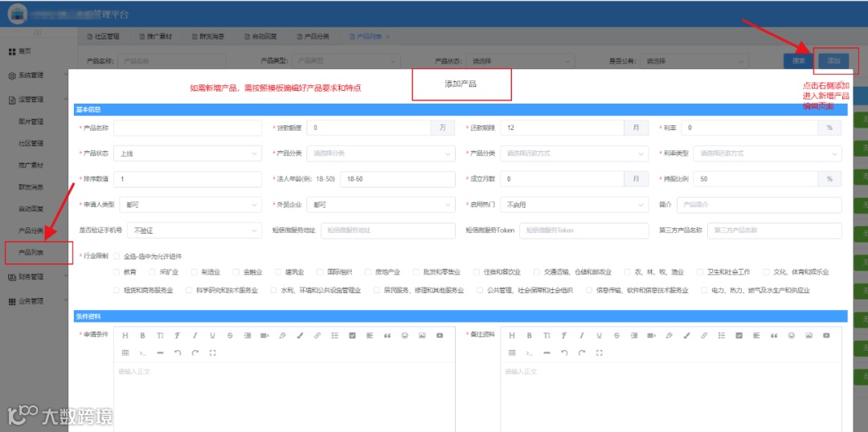Check the 教育 industry checkbox
This screenshot has width=868, height=432.
coord(117,272)
